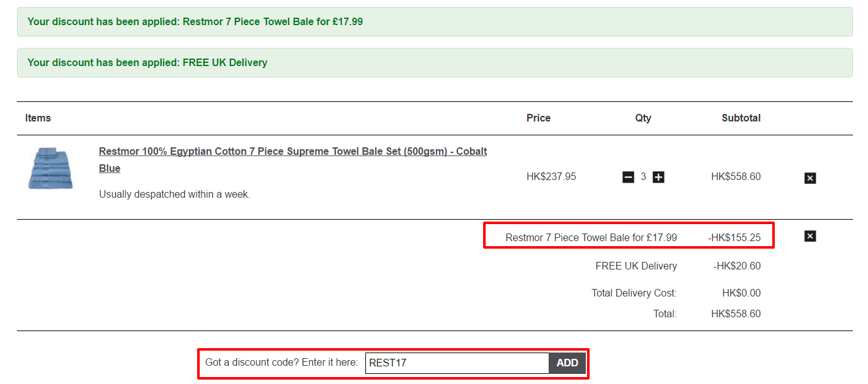Decrease towel bale quantity with minus icon
This screenshot has width=868, height=384.
[x=628, y=178]
